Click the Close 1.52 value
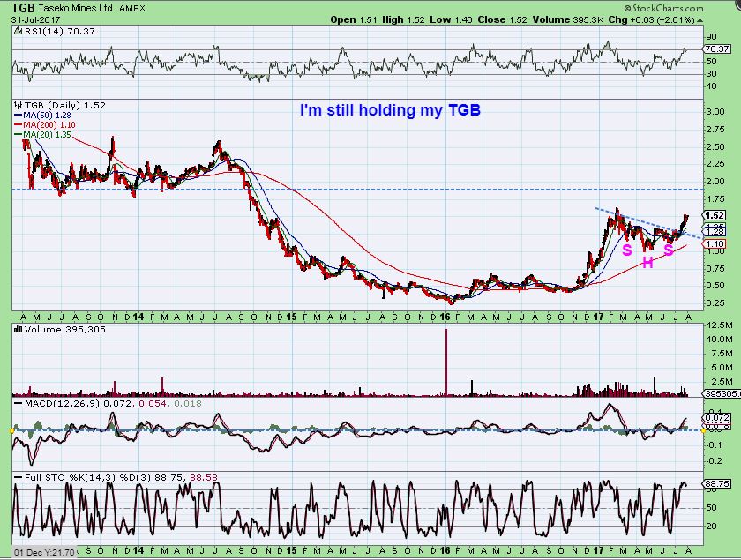 (x=502, y=20)
